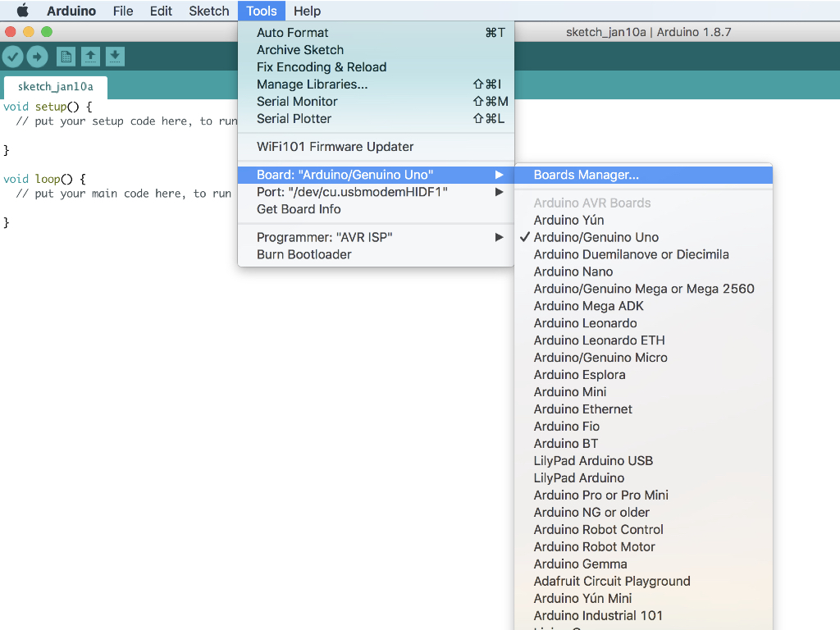This screenshot has height=630, width=840.
Task: Select Arduino Leonardo ETH board
Action: [x=643, y=340]
